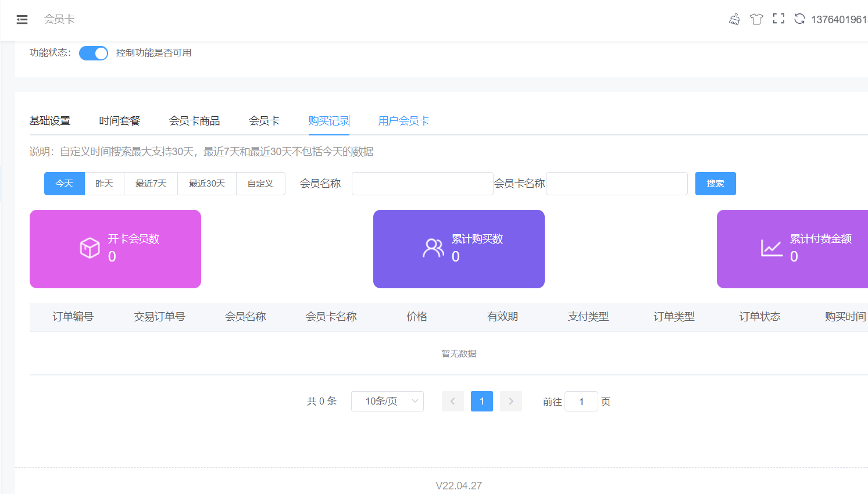Collapse the sidebar menu hamburger icon

tap(22, 20)
